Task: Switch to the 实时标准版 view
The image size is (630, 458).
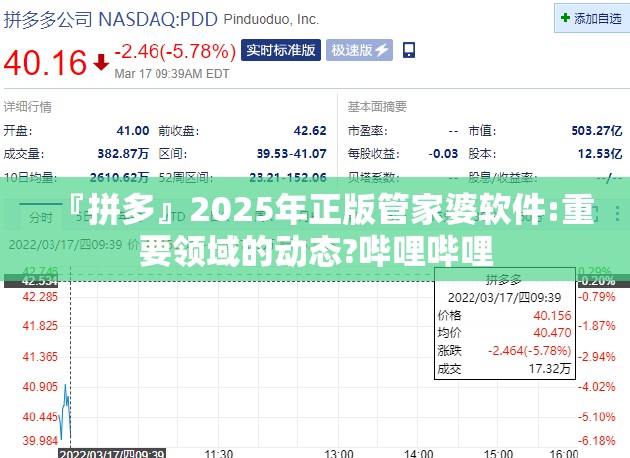Action: pyautogui.click(x=281, y=50)
